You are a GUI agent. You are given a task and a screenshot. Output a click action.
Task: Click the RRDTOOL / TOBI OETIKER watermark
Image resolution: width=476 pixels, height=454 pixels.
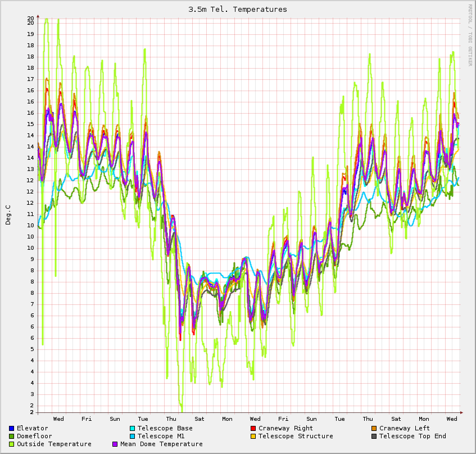(470, 35)
